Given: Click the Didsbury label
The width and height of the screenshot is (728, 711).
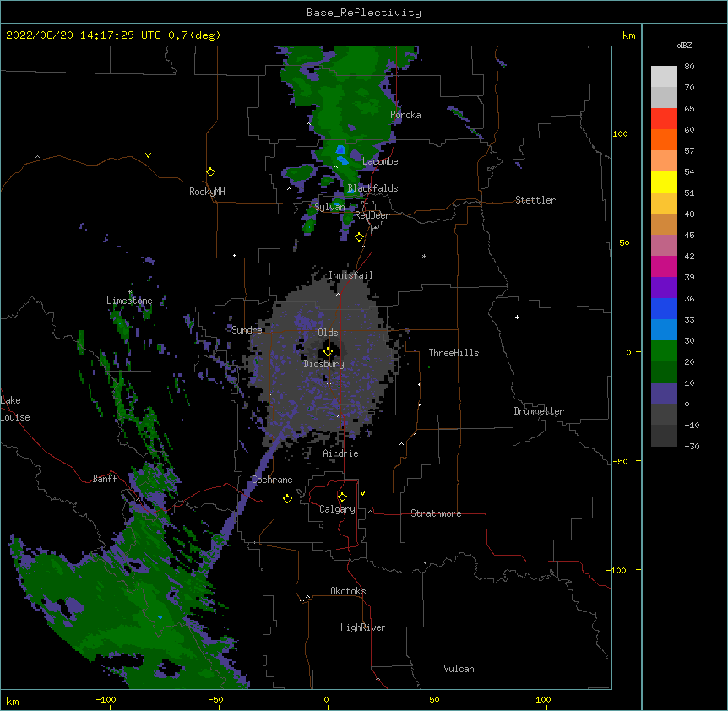Looking at the screenshot, I should click(x=324, y=364).
